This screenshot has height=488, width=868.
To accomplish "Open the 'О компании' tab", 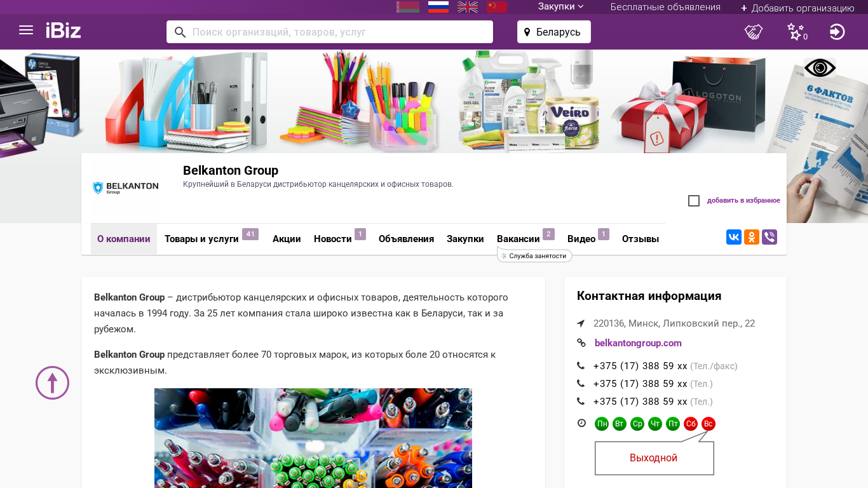I will click(124, 239).
